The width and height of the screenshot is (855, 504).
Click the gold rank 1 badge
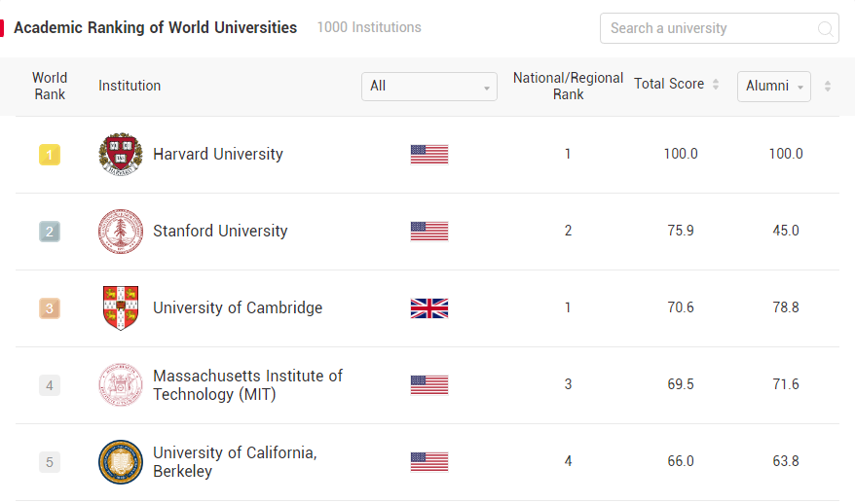tap(50, 155)
